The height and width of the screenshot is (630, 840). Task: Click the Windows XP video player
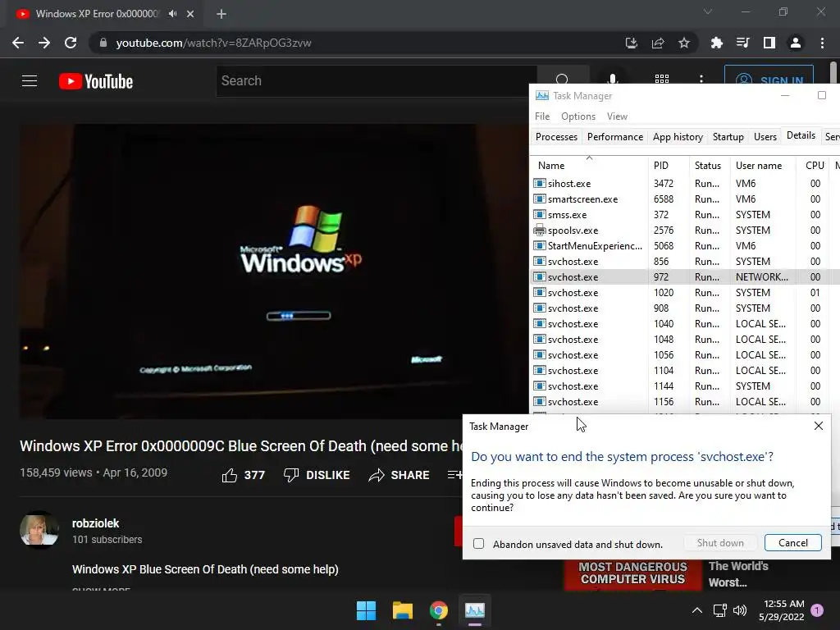(x=274, y=271)
